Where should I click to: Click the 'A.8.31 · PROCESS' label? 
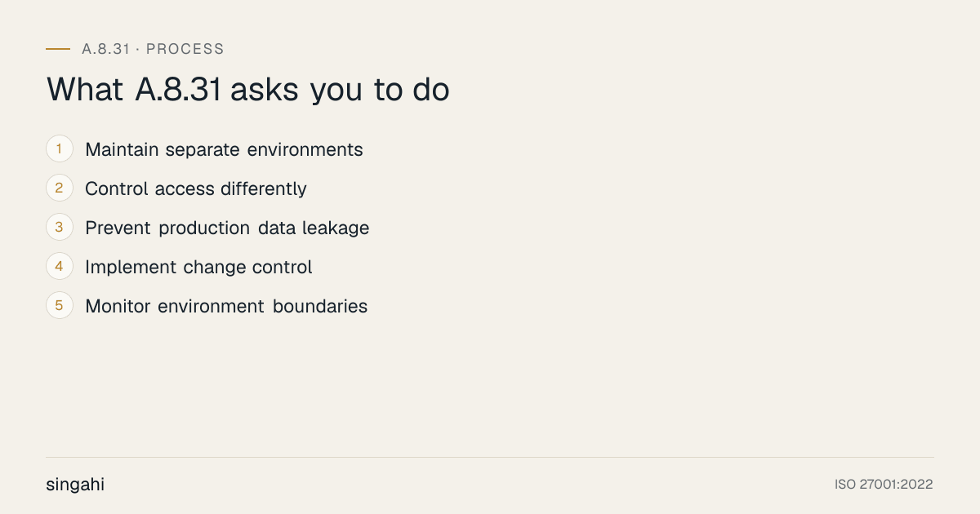pos(153,49)
